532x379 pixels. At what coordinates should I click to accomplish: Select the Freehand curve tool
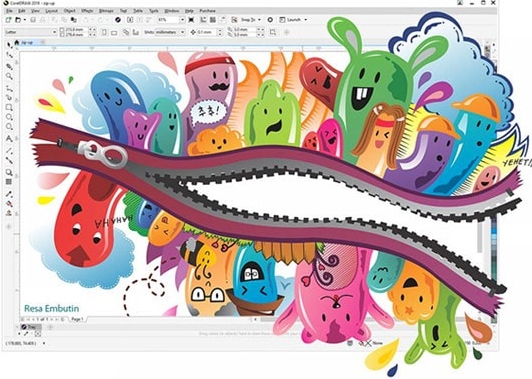[9, 89]
